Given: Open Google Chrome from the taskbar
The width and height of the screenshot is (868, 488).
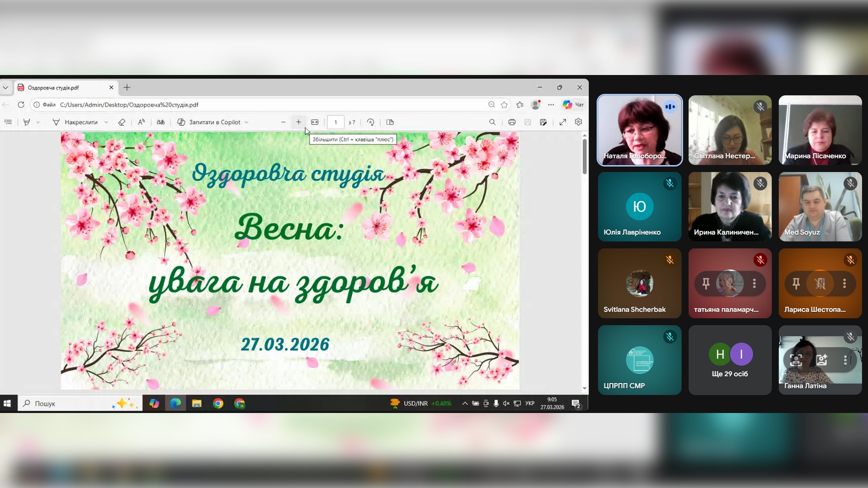Looking at the screenshot, I should coord(218,404).
